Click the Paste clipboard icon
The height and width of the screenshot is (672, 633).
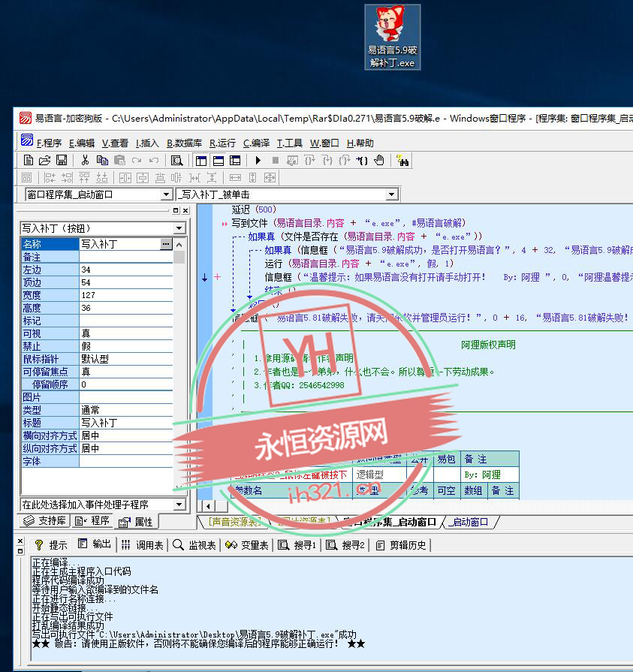(x=119, y=160)
